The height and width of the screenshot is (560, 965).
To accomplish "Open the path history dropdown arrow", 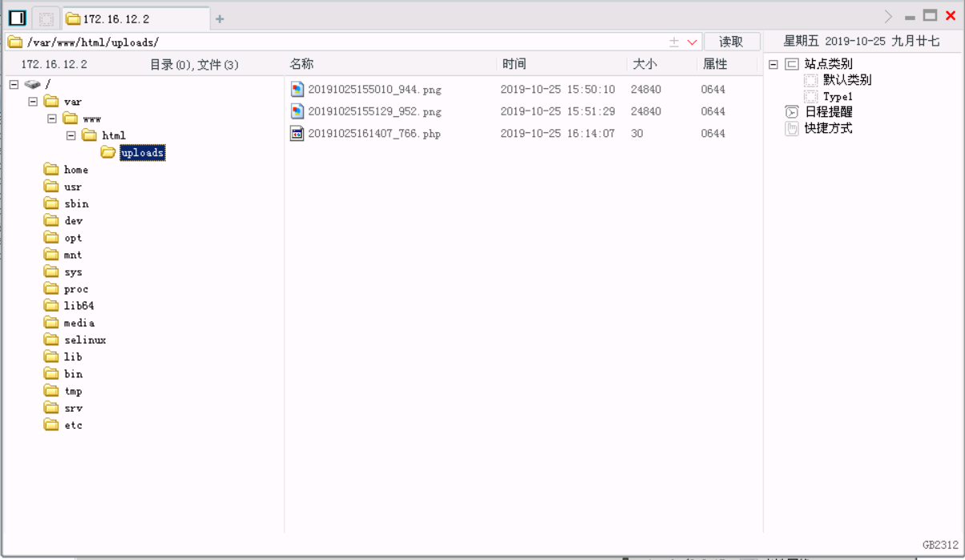I will (692, 41).
